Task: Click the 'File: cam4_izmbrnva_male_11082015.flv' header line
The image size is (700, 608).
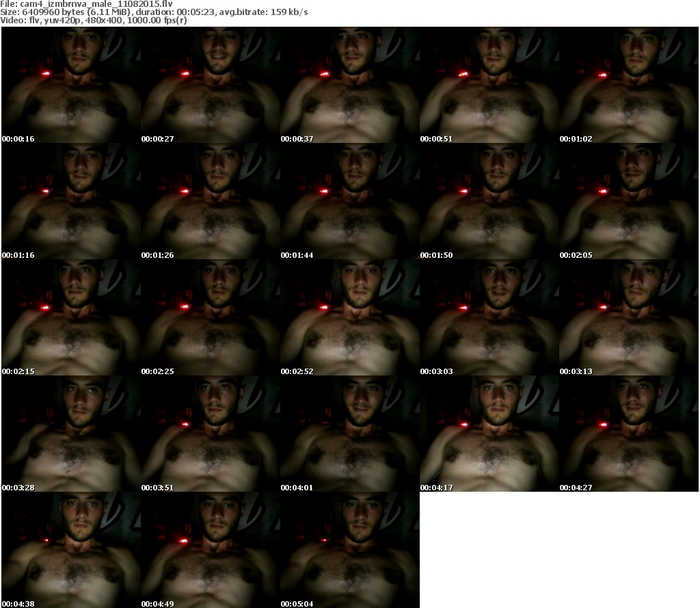Action: pyautogui.click(x=87, y=4)
